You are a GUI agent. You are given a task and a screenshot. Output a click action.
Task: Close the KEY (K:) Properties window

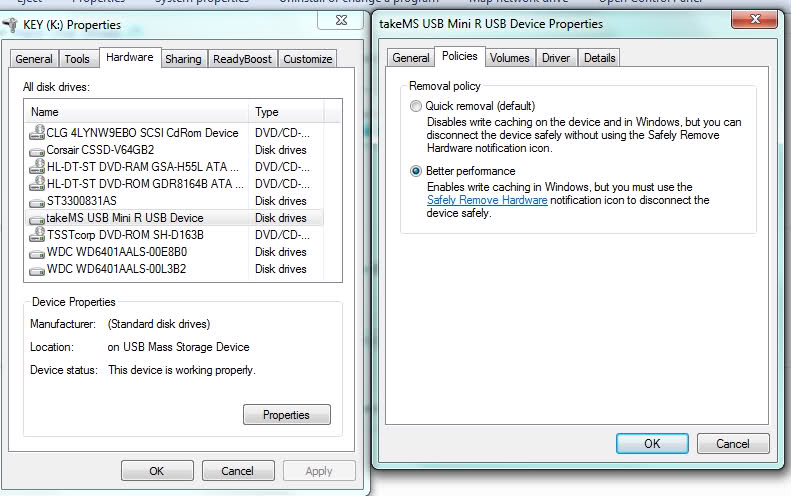pos(341,20)
